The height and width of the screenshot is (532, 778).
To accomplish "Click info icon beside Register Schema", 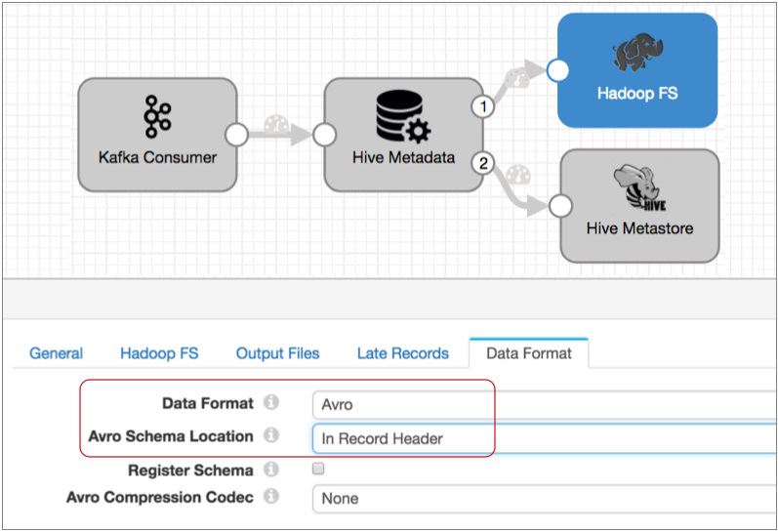I will point(271,471).
